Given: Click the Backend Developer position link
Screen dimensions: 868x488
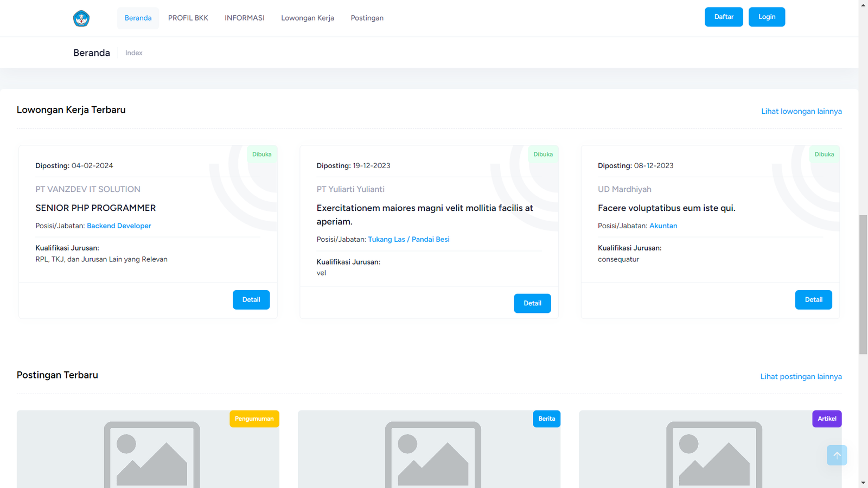Looking at the screenshot, I should [119, 226].
